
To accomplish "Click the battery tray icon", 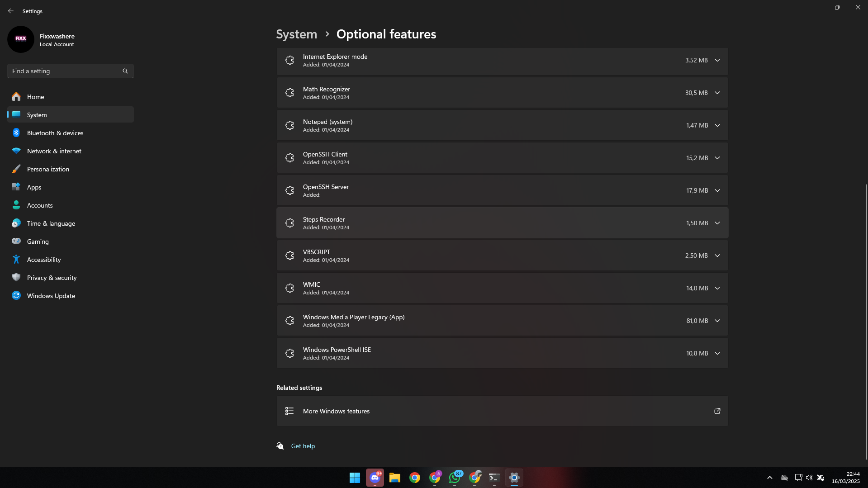I will (821, 478).
